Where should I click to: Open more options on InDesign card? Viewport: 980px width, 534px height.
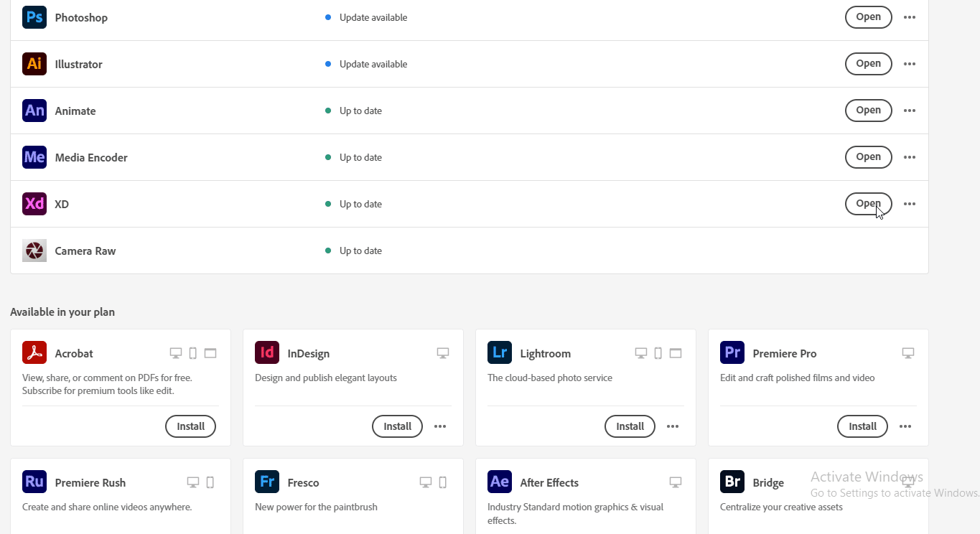click(x=440, y=426)
